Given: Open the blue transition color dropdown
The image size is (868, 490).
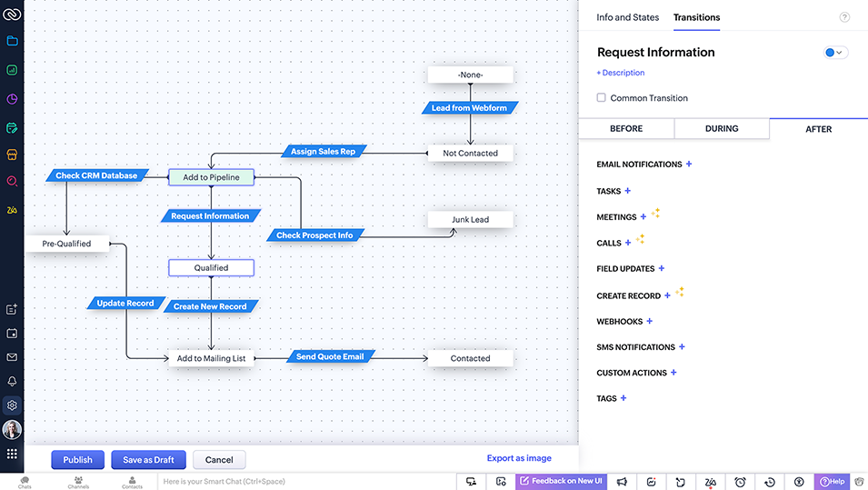Looking at the screenshot, I should 834,53.
